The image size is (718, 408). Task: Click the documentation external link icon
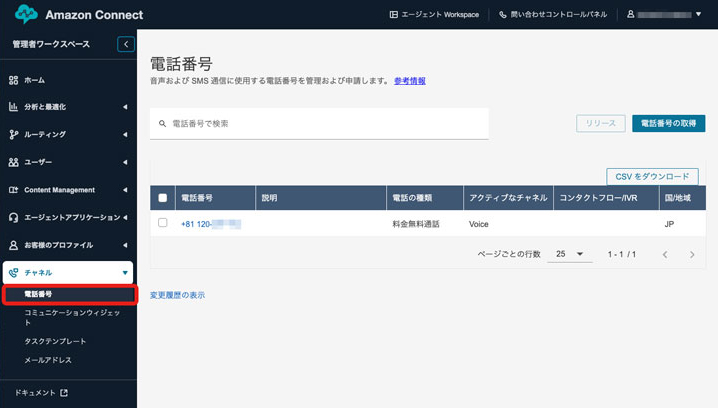(x=64, y=392)
